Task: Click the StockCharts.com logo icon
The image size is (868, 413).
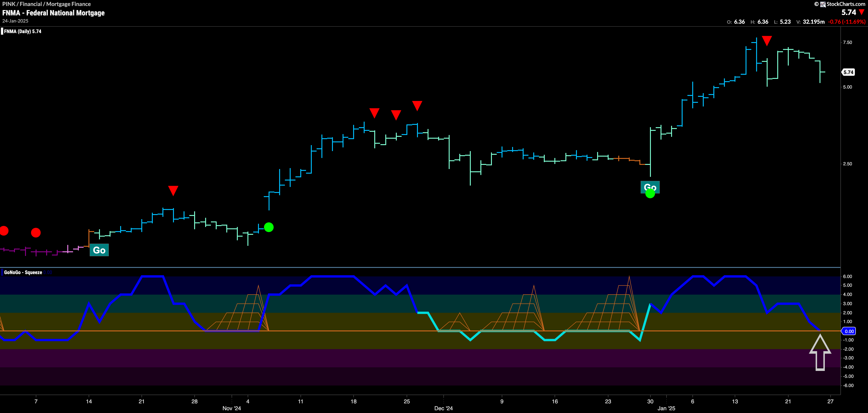Action: 823,4
